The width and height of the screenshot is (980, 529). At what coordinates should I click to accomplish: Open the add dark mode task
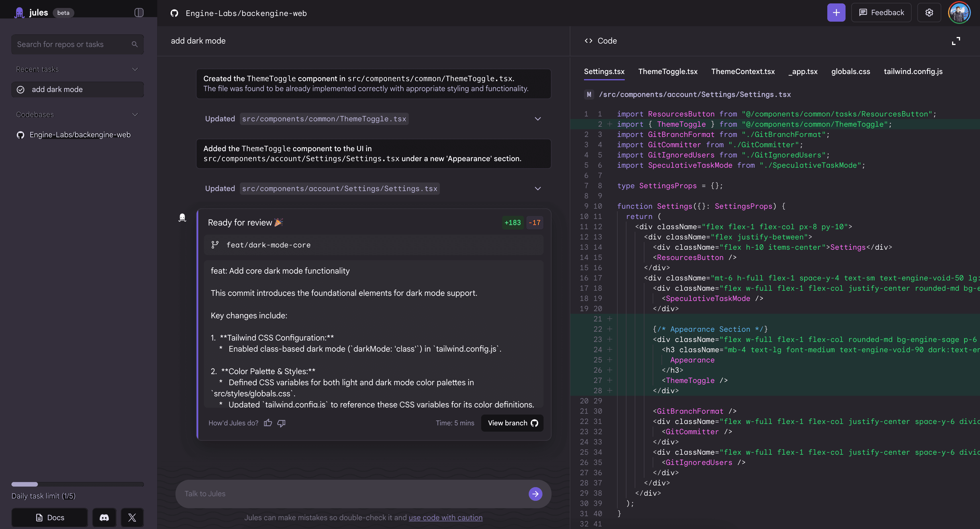pos(77,89)
